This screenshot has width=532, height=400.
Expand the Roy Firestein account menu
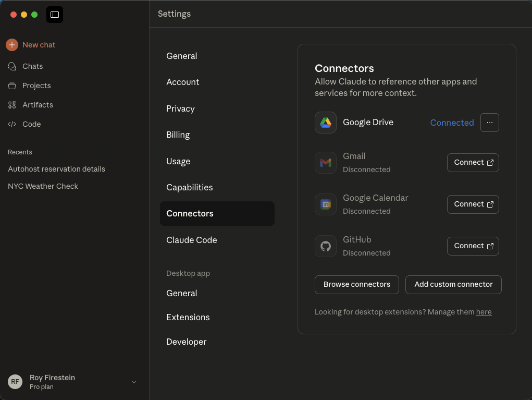tap(73, 381)
